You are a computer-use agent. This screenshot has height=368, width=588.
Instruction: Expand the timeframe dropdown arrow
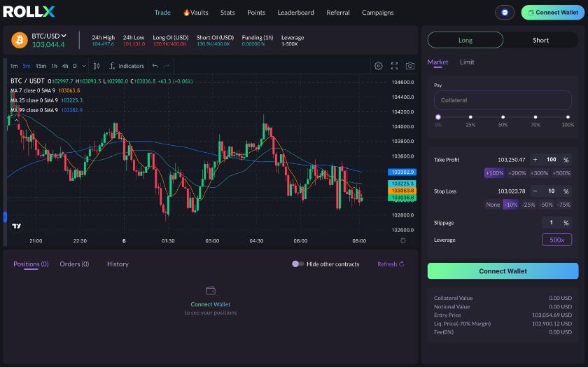coord(84,66)
